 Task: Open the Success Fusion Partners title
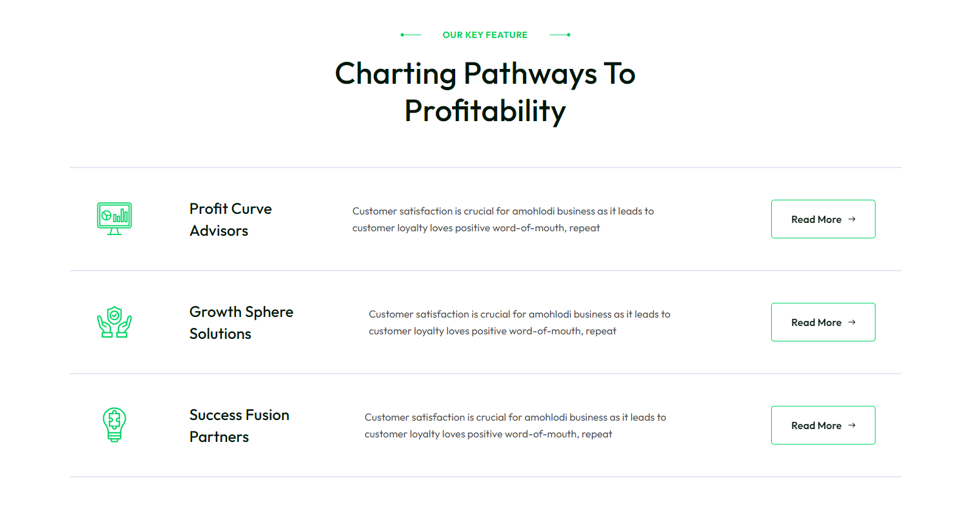[239, 426]
